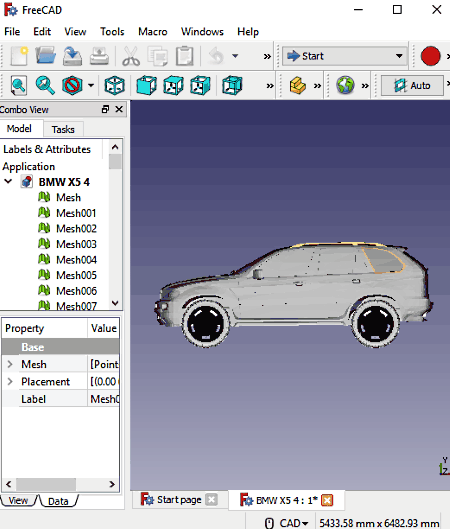Cut with the scissors icon
Viewport: 450px width, 529px height.
[131, 56]
